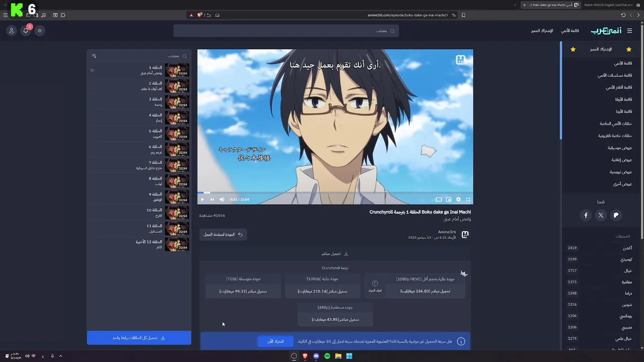Click the search magnifier icon

(x=392, y=31)
